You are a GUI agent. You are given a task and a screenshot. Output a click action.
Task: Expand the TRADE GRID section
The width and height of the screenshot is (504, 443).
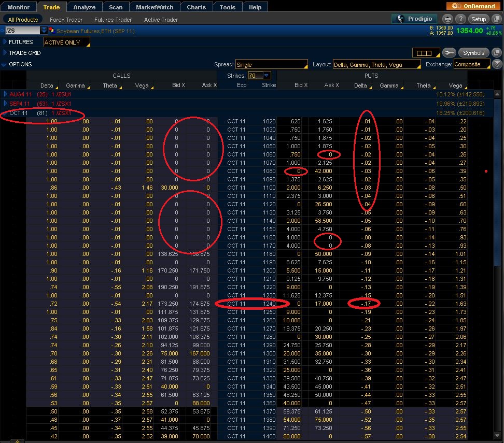(x=5, y=53)
